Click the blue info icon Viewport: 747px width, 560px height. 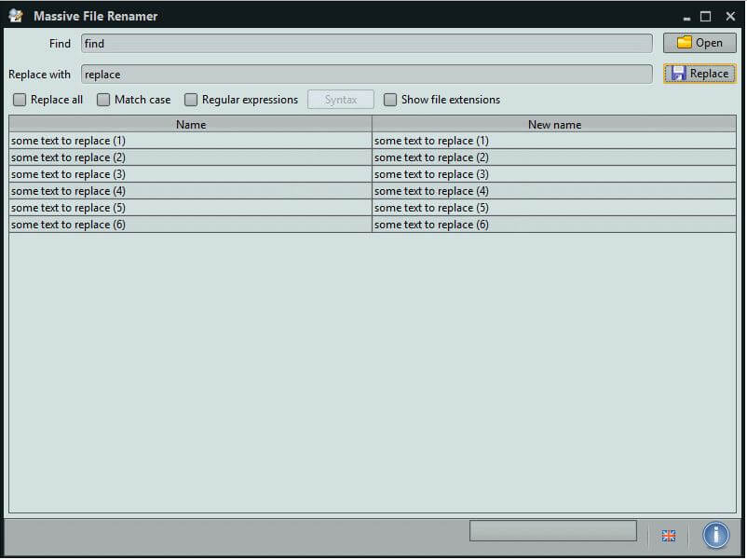pos(715,535)
